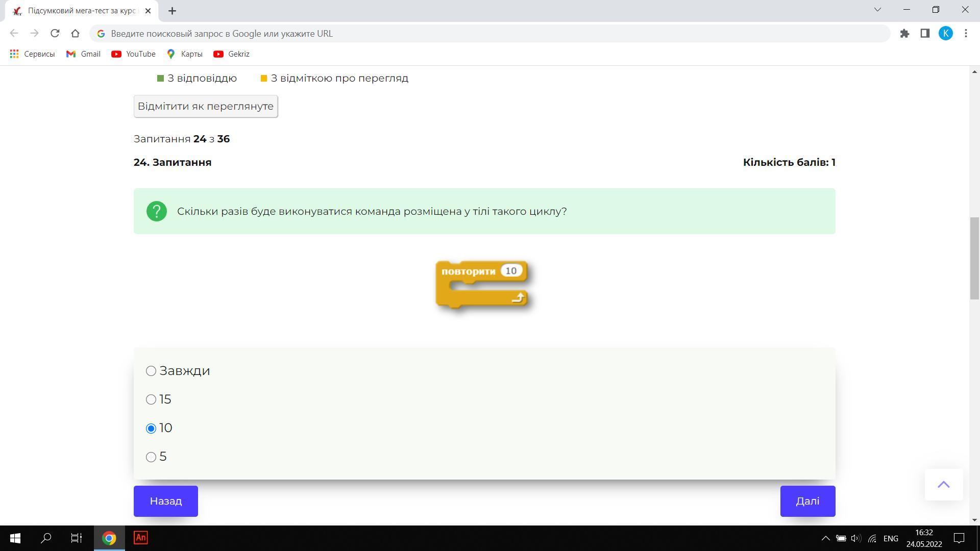Open the Chrome profile avatar K
Viewport: 980px width, 551px height.
(945, 34)
